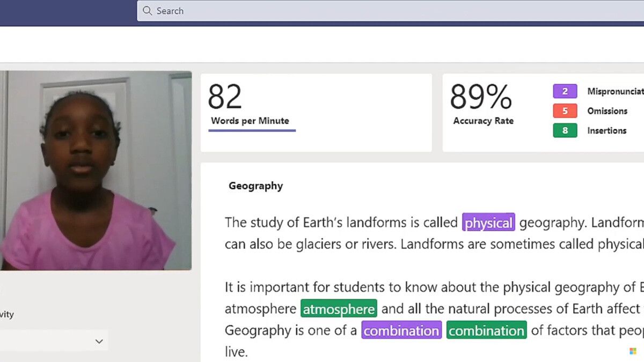
Task: Select the green highlighted word "atmosphere"
Action: tap(339, 309)
